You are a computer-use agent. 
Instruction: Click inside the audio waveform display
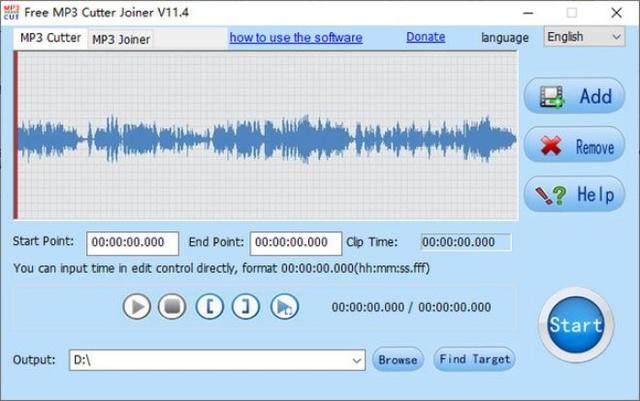click(266, 135)
